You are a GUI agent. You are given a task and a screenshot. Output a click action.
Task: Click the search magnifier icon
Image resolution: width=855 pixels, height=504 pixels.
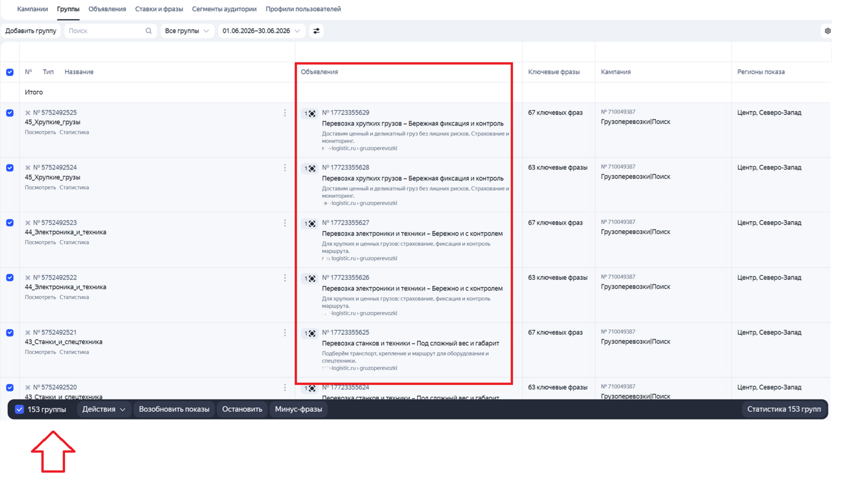(149, 31)
